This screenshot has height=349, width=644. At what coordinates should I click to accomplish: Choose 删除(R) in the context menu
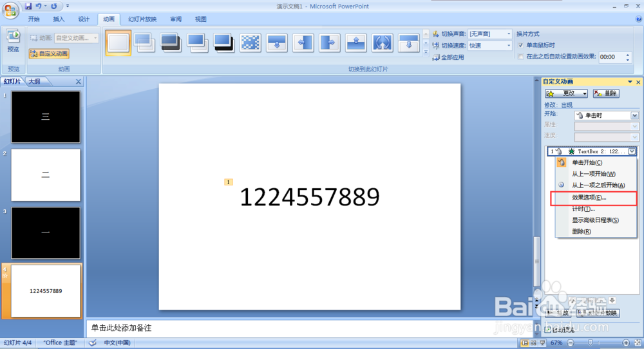click(596, 232)
